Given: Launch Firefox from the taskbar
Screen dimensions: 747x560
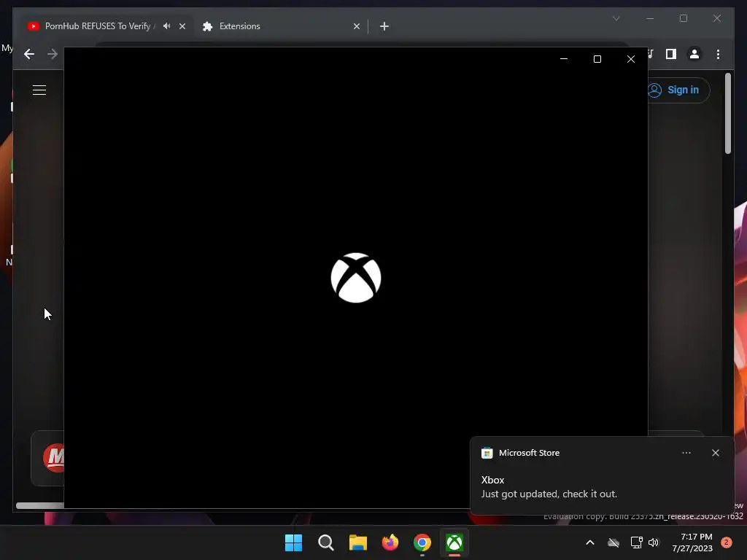Looking at the screenshot, I should pos(390,542).
